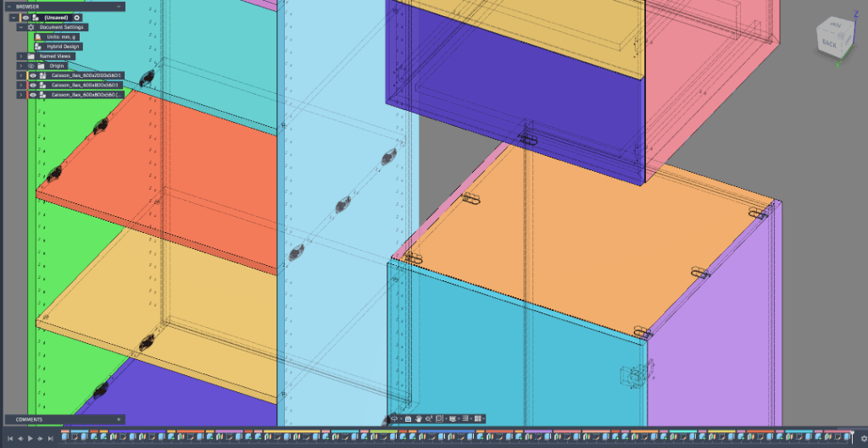
Task: Jump timeline to the end
Action: click(50, 438)
